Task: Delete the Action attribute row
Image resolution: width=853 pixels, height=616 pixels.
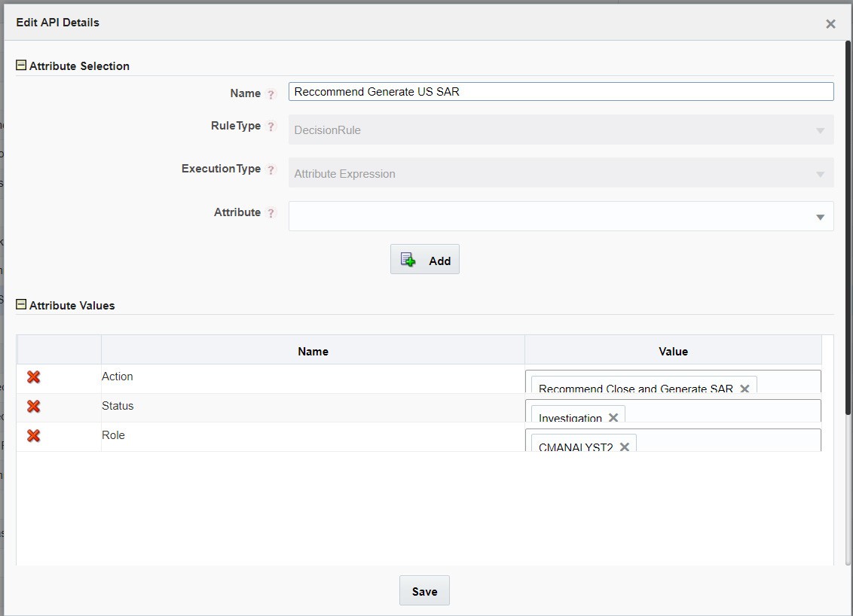Action: pyautogui.click(x=33, y=377)
